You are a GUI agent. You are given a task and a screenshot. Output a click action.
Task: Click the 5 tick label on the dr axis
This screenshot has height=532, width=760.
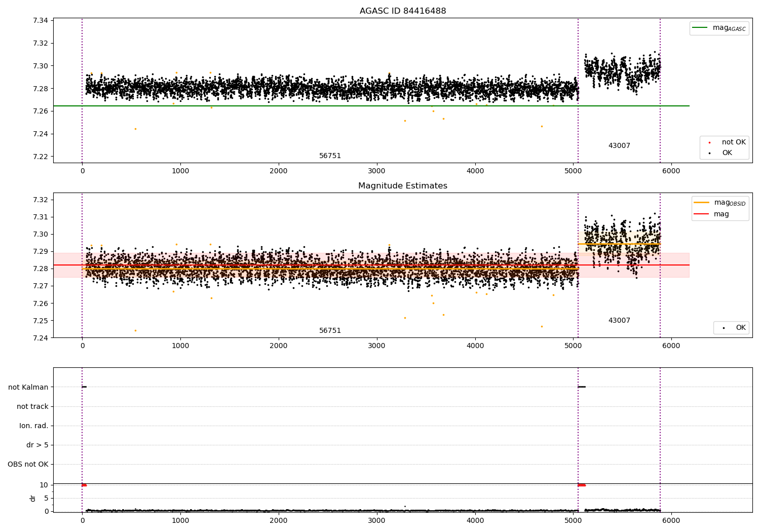pyautogui.click(x=46, y=498)
